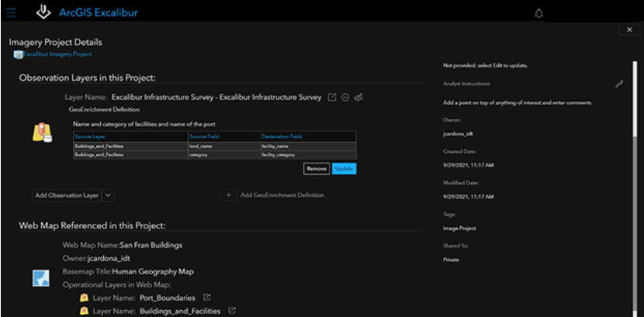This screenshot has width=644, height=317.
Task: Click the Excalibur Imagery Project item icon
Action: 18,54
